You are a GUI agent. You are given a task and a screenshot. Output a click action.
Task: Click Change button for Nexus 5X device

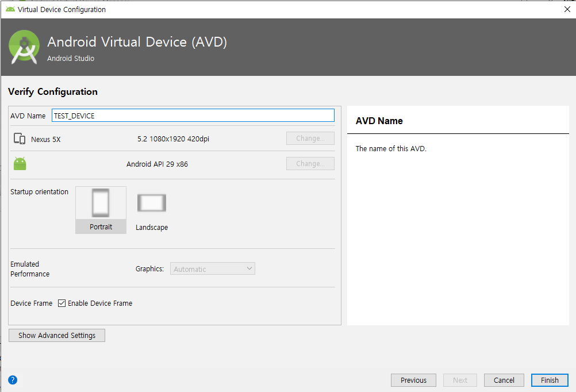310,138
